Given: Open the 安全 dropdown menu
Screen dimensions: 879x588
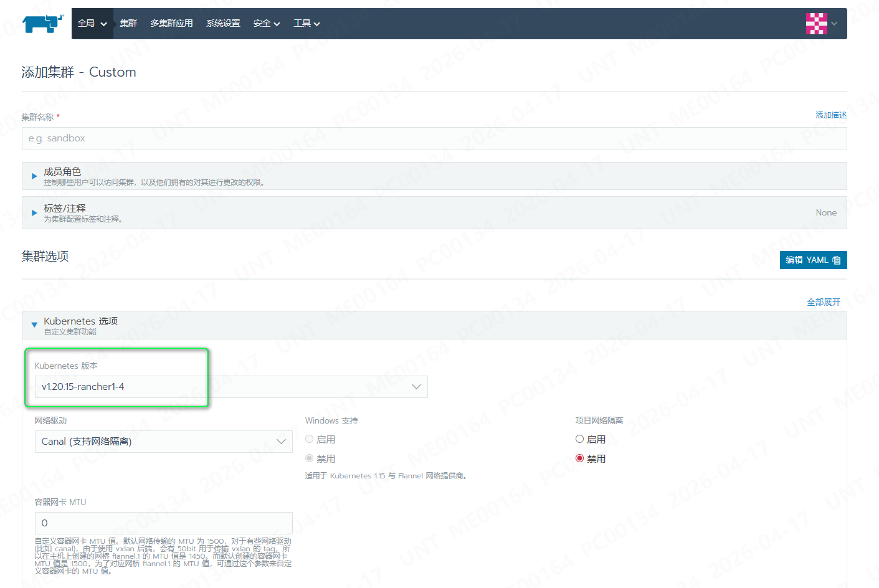Looking at the screenshot, I should (266, 24).
